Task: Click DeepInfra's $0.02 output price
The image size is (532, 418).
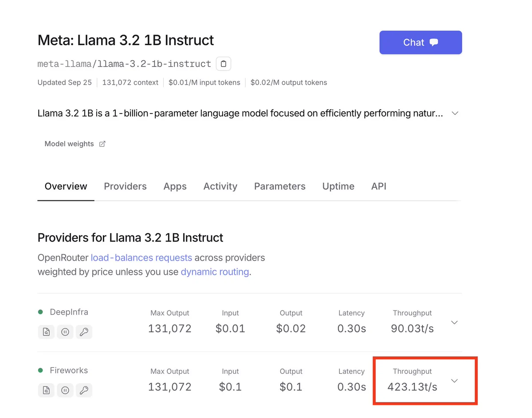Action: tap(291, 328)
